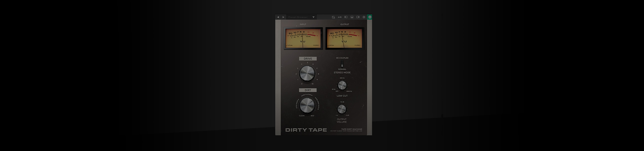Show the left side panel
The image size is (644, 151).
point(346,17)
